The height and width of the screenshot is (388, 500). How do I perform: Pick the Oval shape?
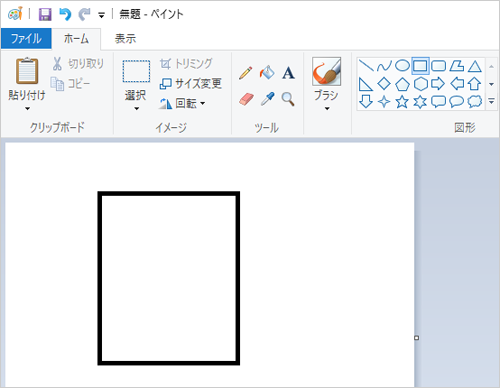(402, 66)
